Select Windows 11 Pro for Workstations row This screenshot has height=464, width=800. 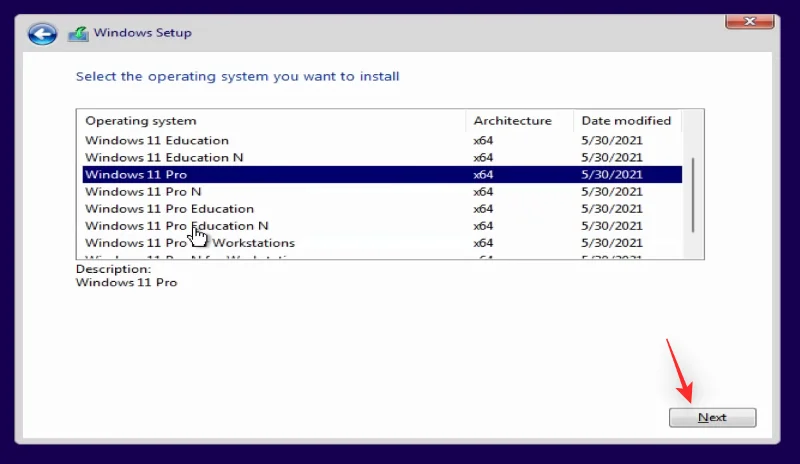[x=382, y=243]
